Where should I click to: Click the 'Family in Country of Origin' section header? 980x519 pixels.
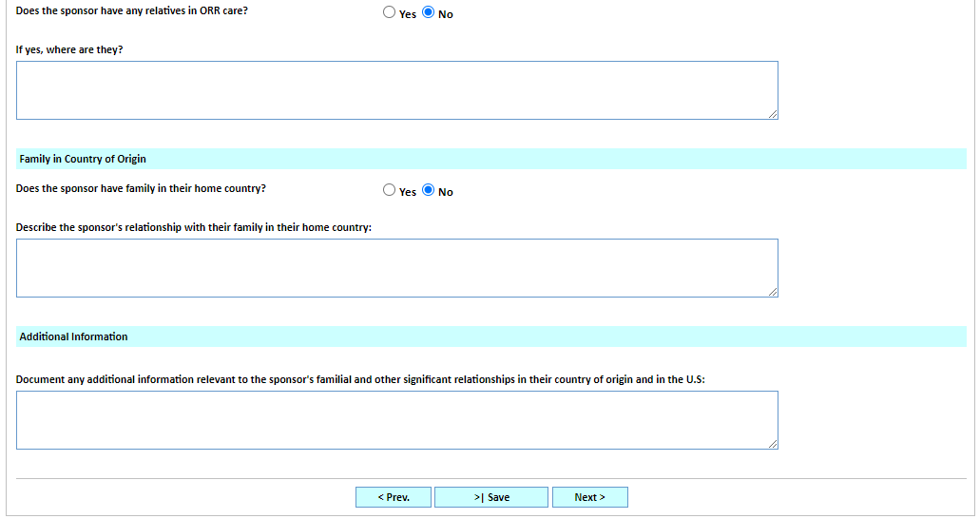pos(83,159)
